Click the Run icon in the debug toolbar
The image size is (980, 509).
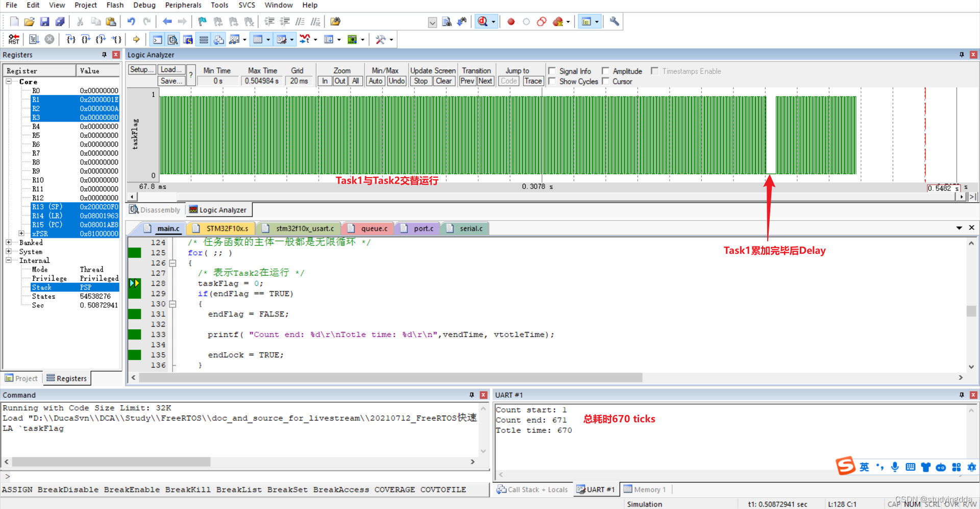click(34, 39)
